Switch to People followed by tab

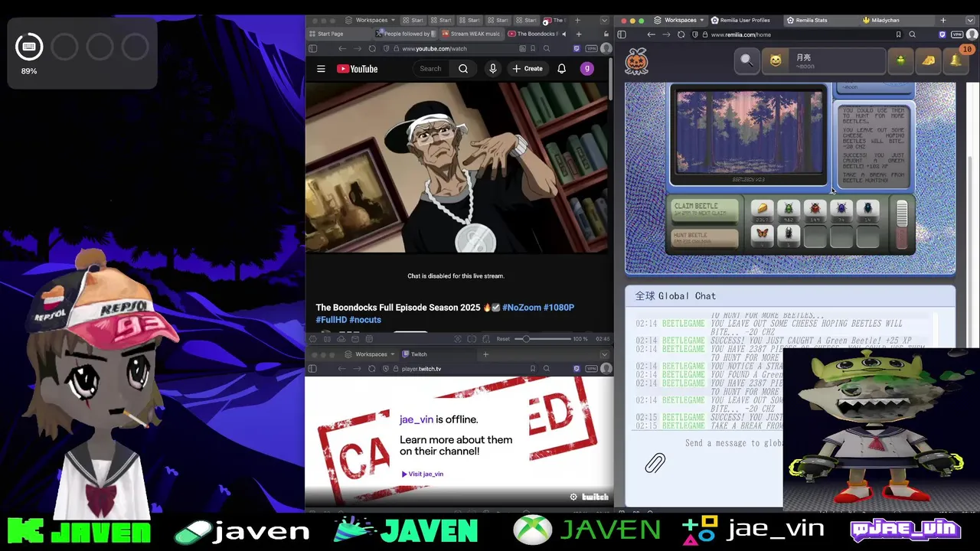coord(407,34)
